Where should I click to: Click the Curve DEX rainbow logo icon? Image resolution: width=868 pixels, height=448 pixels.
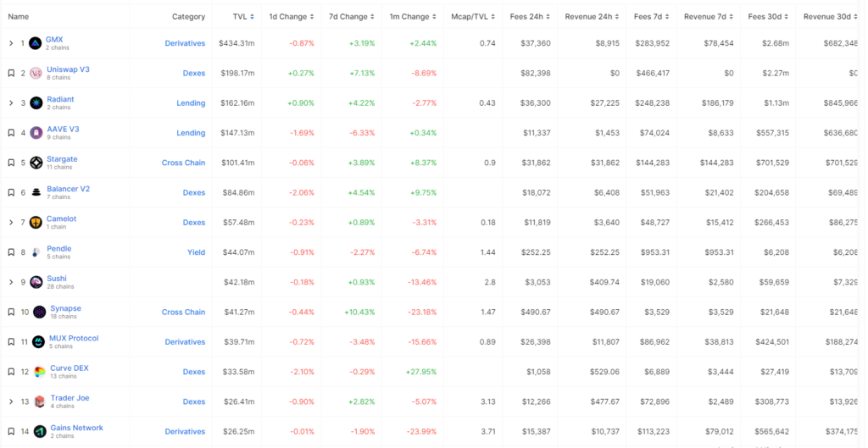coord(39,372)
